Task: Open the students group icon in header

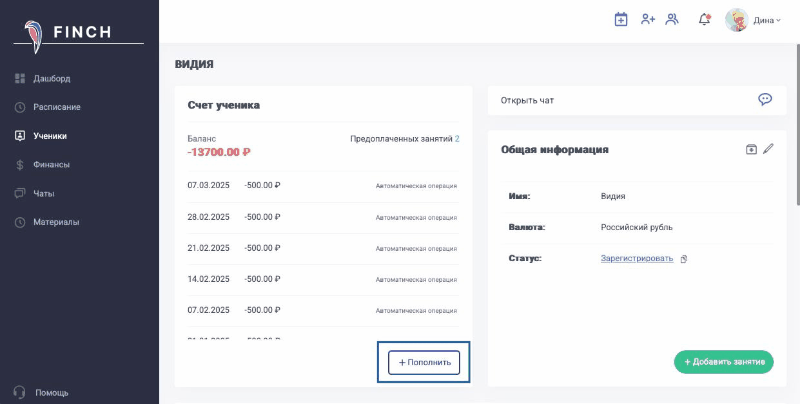Action: click(672, 19)
